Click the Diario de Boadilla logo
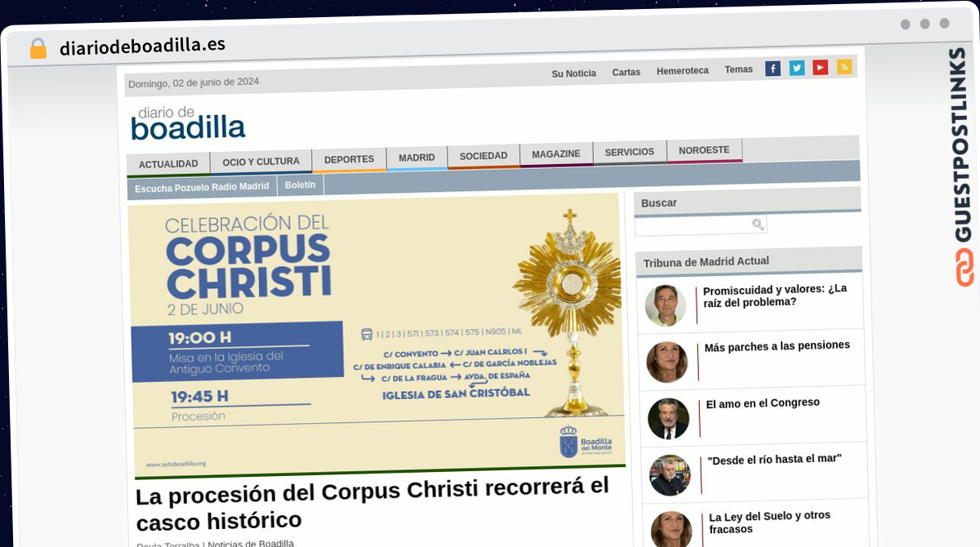This screenshot has width=980, height=547. coord(188,124)
